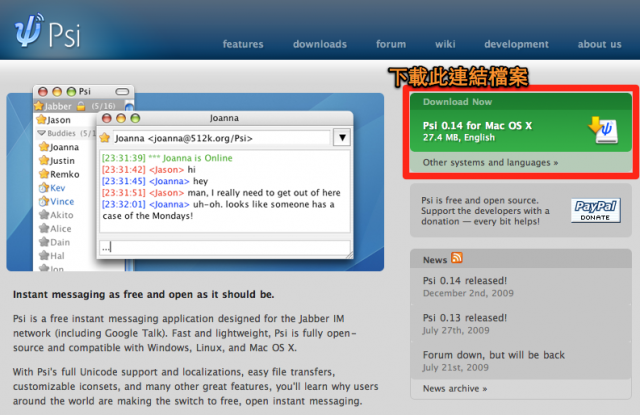Download Psi 0.14 for Mac OS X

[x=521, y=131]
